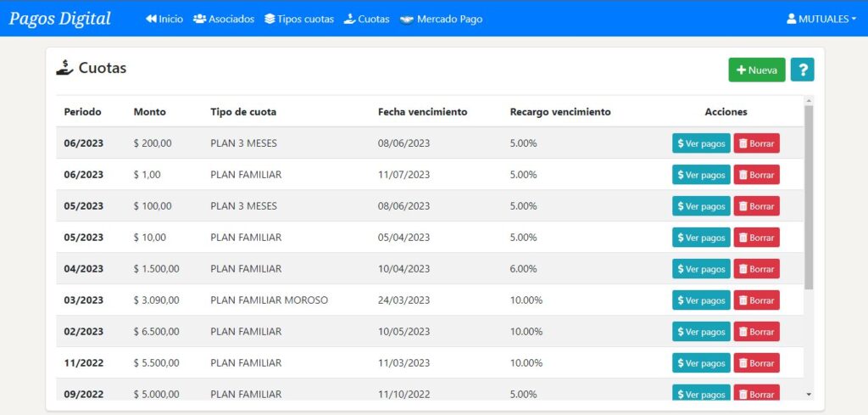
Task: Expand the MUTUALES user dropdown
Action: [x=821, y=19]
